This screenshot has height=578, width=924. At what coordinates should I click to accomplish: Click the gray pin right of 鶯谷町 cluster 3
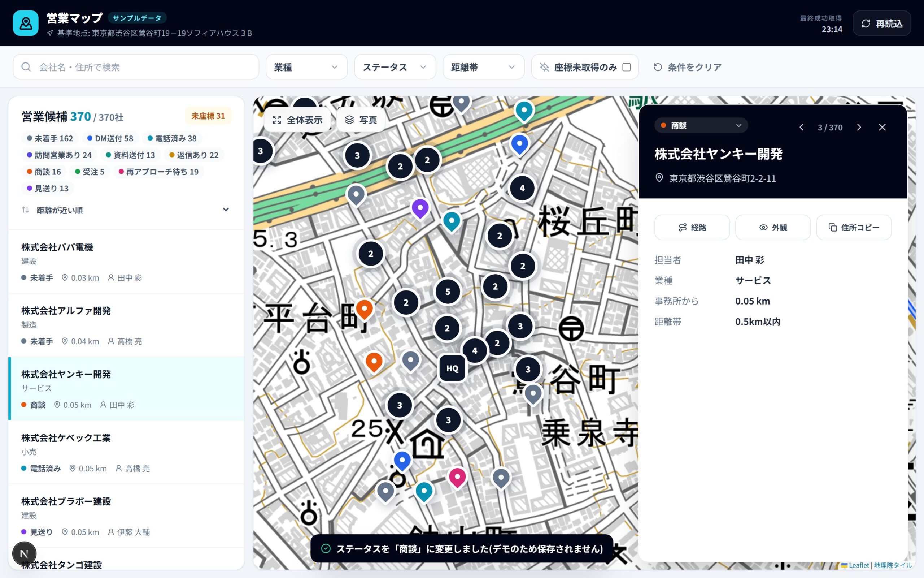[533, 394]
